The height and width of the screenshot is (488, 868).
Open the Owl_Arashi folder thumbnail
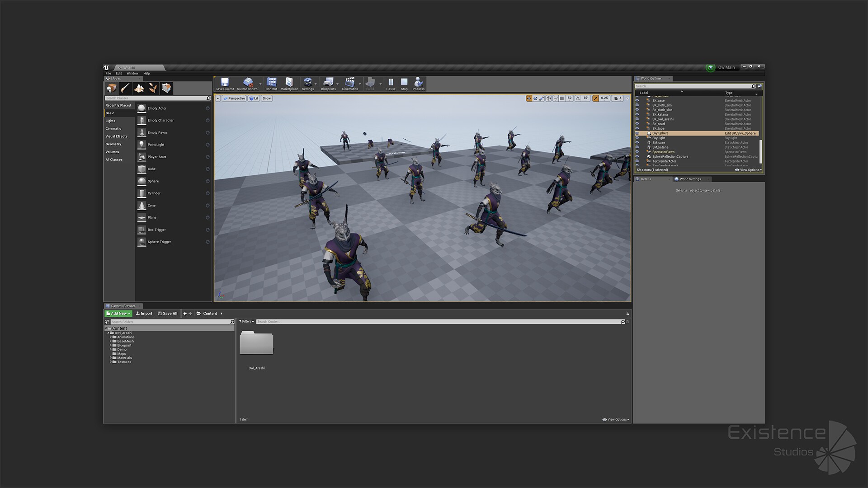[256, 343]
